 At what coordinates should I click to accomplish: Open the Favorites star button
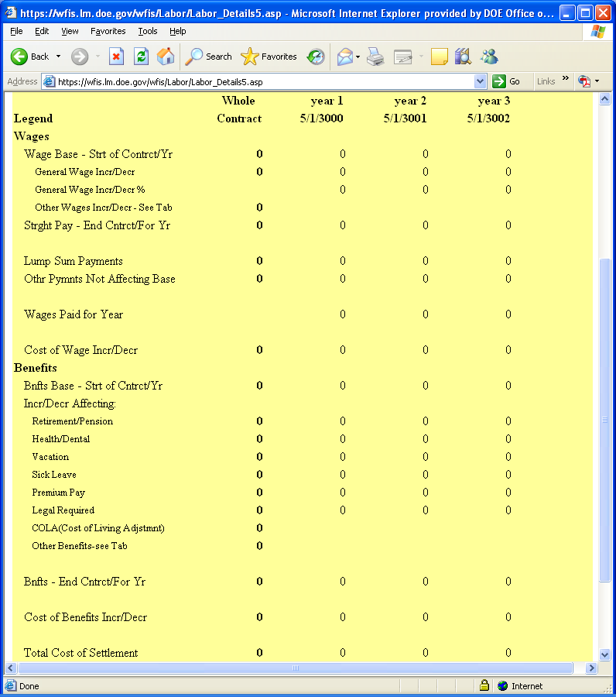[269, 57]
